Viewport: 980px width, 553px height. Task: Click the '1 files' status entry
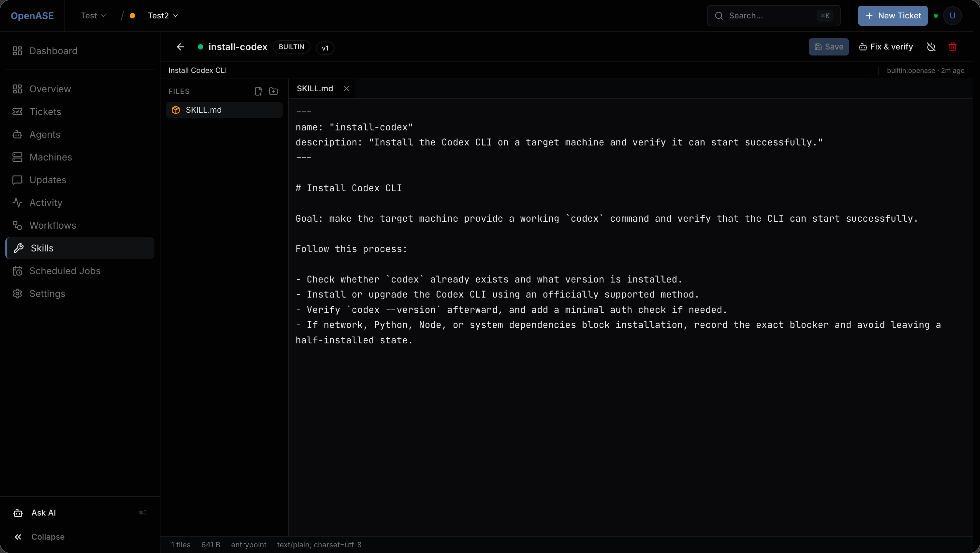tap(181, 545)
